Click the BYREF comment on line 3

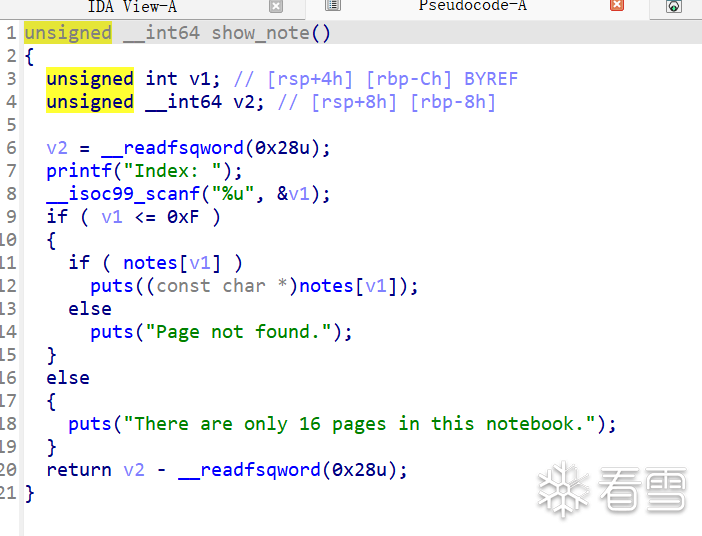coord(491,79)
